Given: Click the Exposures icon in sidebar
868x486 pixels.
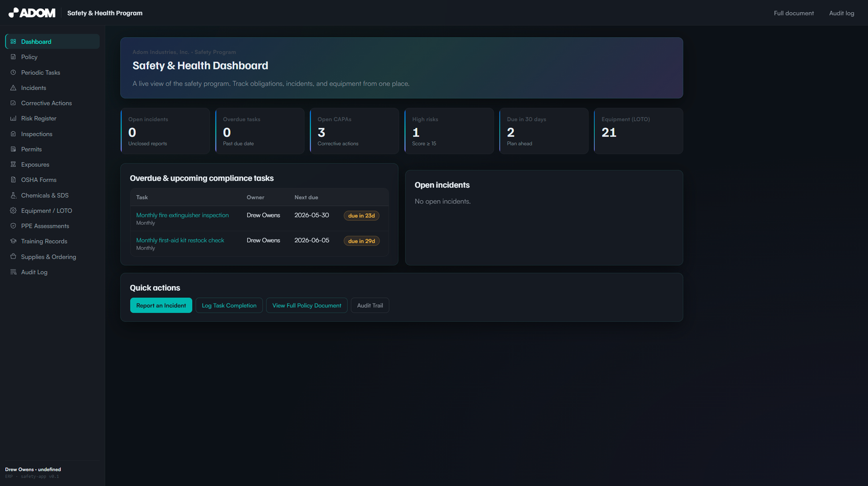Looking at the screenshot, I should (x=13, y=165).
